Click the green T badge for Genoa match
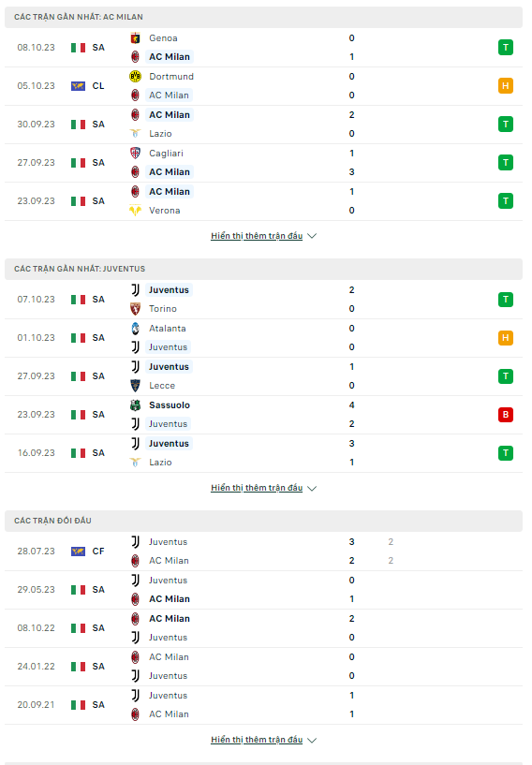 tap(506, 48)
